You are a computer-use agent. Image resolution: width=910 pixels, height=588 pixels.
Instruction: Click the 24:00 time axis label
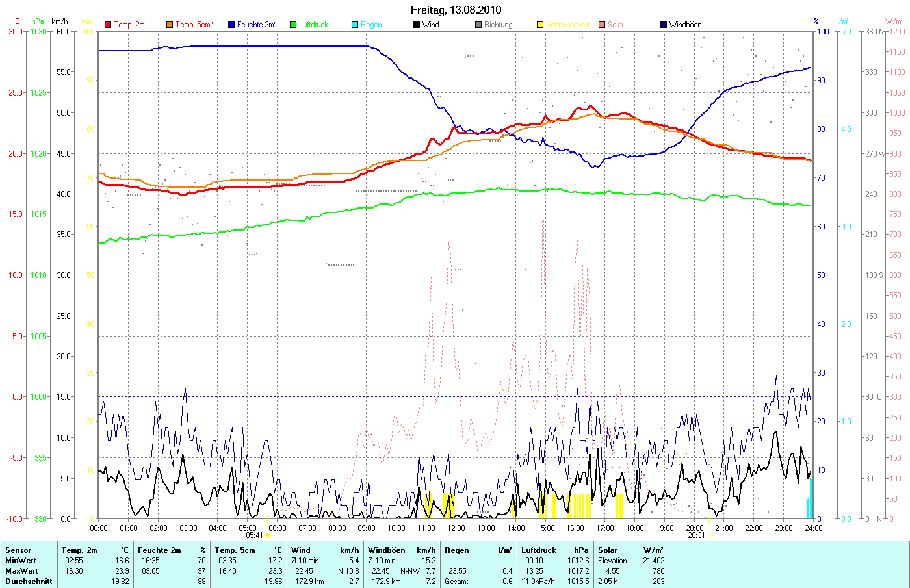click(813, 528)
